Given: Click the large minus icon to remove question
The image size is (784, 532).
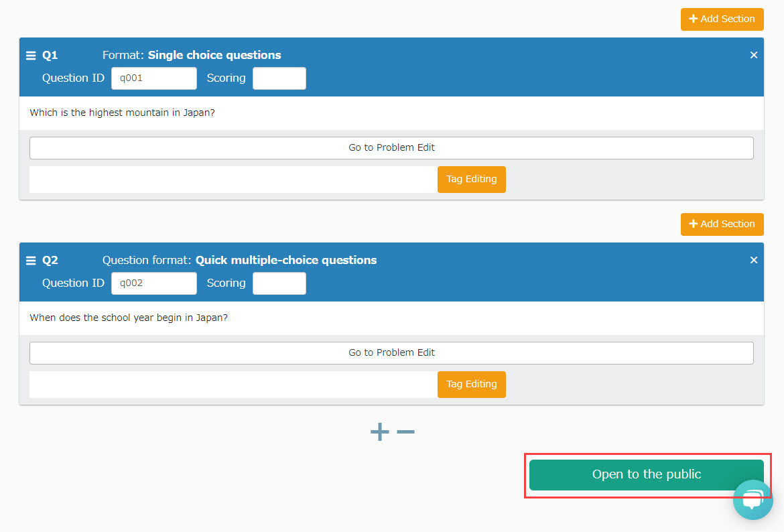Looking at the screenshot, I should (406, 431).
